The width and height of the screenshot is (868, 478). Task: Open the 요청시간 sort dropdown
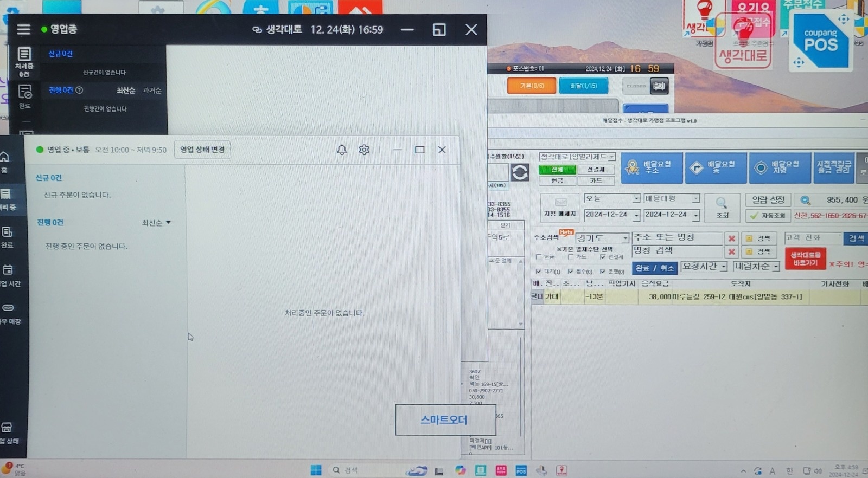pyautogui.click(x=704, y=266)
